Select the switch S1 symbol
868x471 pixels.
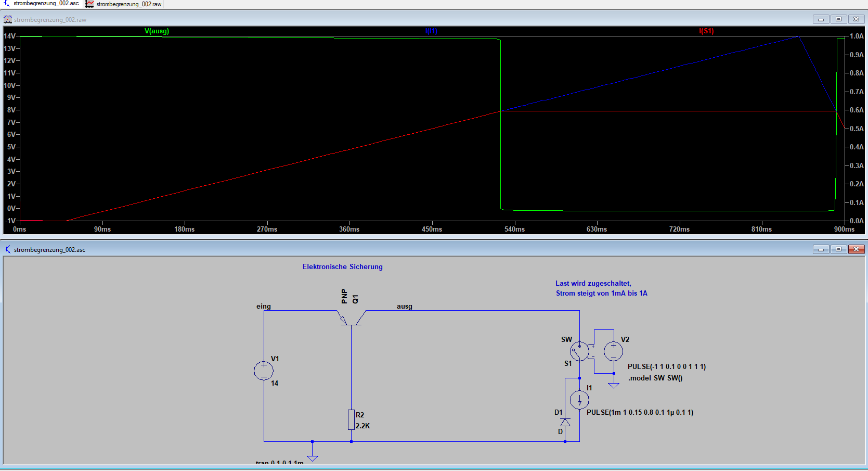click(x=579, y=351)
